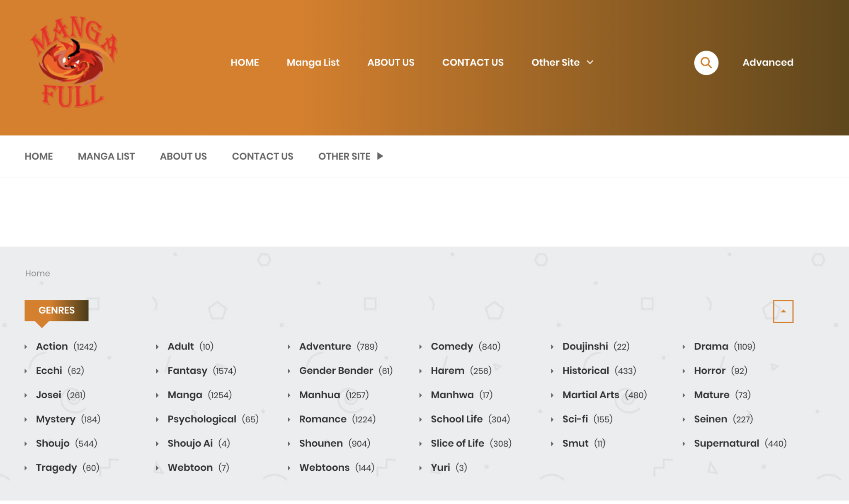Expand the Other Site dropdown in header

(x=555, y=63)
